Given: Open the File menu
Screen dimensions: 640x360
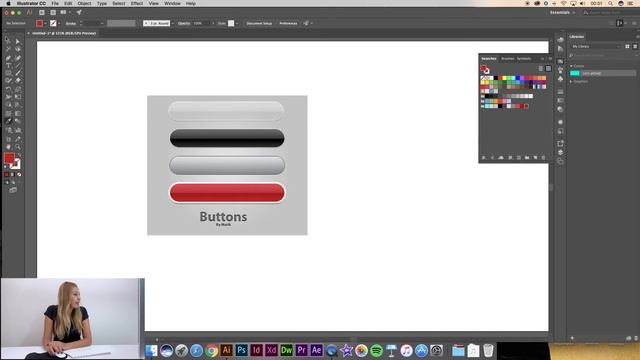Looking at the screenshot, I should click(x=55, y=3).
